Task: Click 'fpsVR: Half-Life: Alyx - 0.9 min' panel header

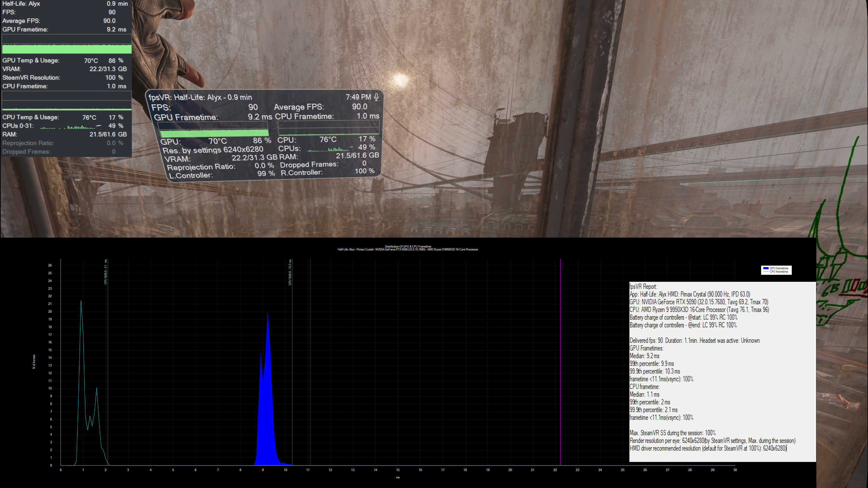Action: click(200, 98)
